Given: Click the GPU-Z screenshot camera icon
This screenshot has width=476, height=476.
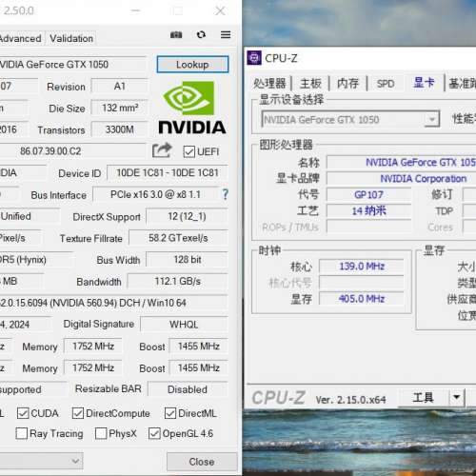Looking at the screenshot, I should (x=176, y=34).
